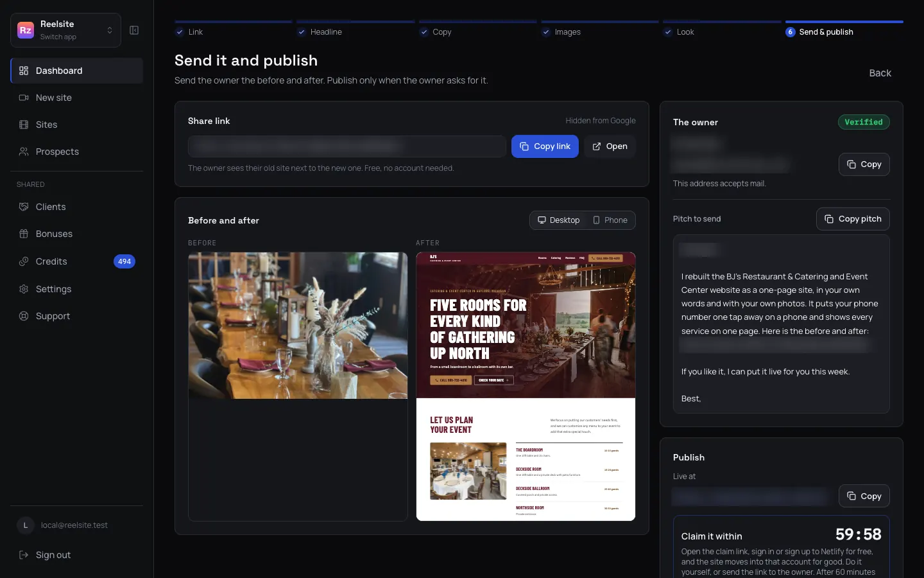Click the Verified status badge
924x578 pixels.
[864, 122]
